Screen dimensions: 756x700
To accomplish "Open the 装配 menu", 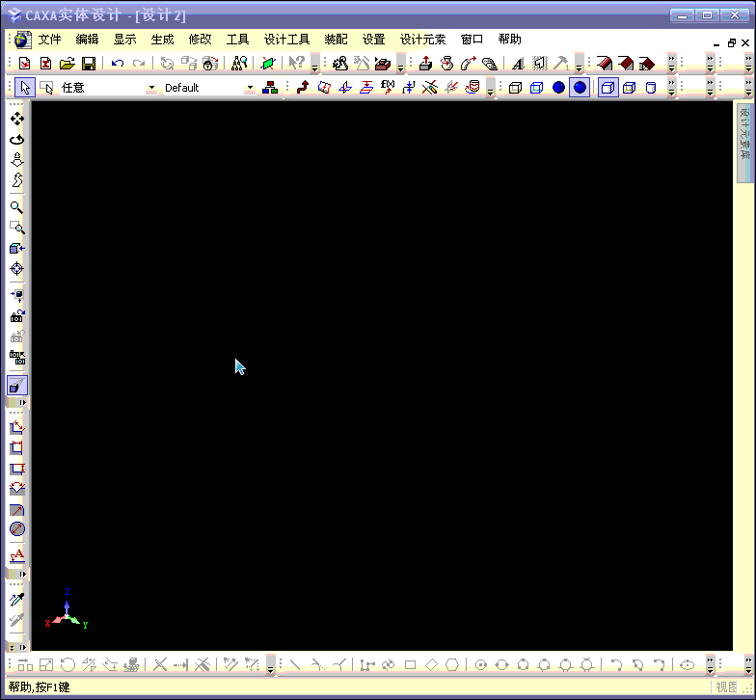I will 336,40.
